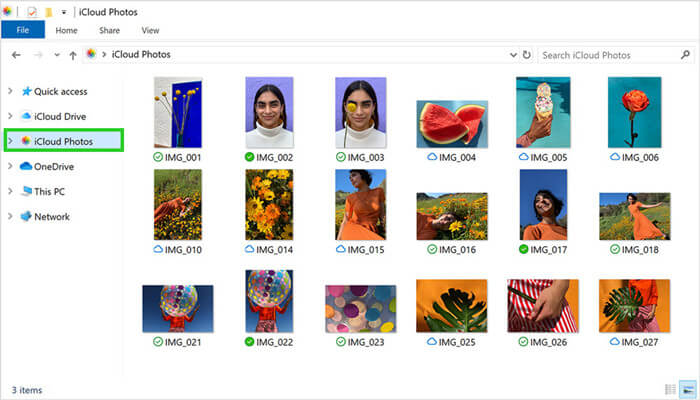Screen dimensions: 700x400
Task: Select Network in the navigation pane
Action: pos(52,216)
